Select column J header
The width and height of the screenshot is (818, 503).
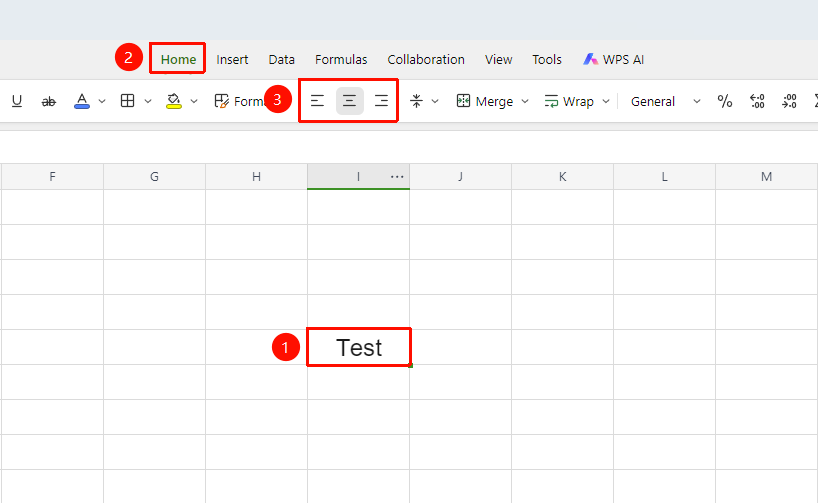pos(460,176)
